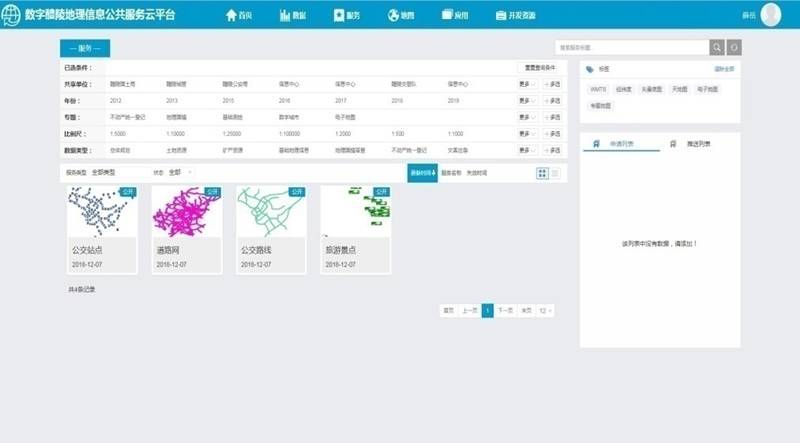Switch to grid view layout
Image resolution: width=800 pixels, height=443 pixels.
point(542,173)
